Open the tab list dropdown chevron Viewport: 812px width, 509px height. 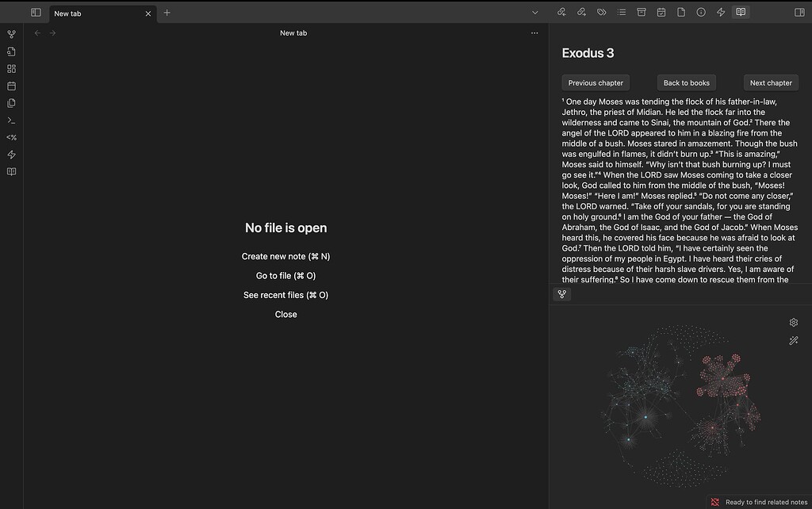point(535,12)
